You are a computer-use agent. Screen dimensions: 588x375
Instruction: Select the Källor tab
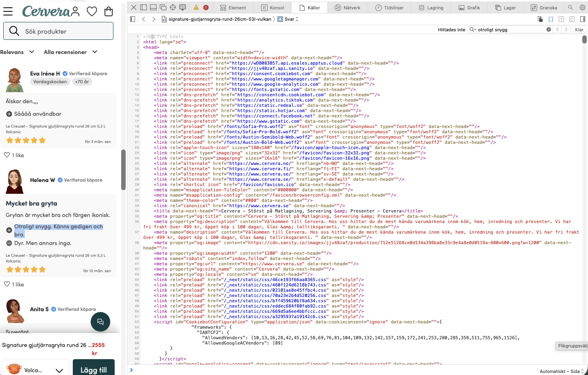tap(309, 7)
